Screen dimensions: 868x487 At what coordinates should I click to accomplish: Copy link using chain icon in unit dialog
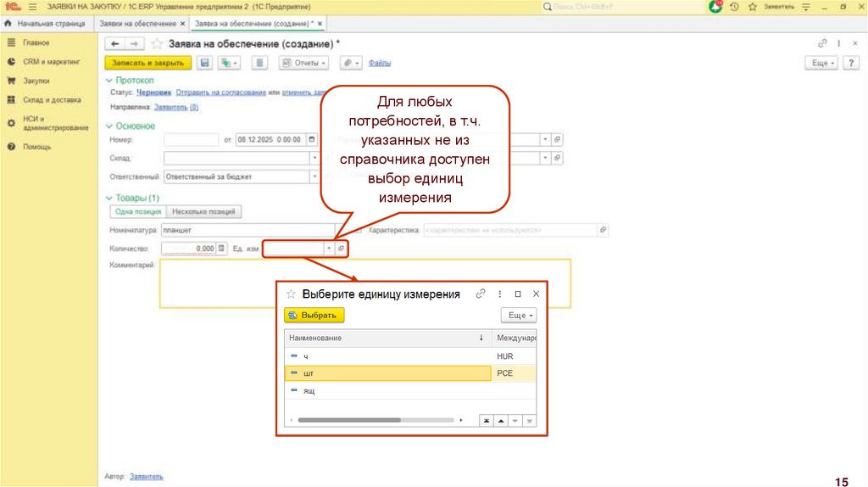tap(481, 294)
